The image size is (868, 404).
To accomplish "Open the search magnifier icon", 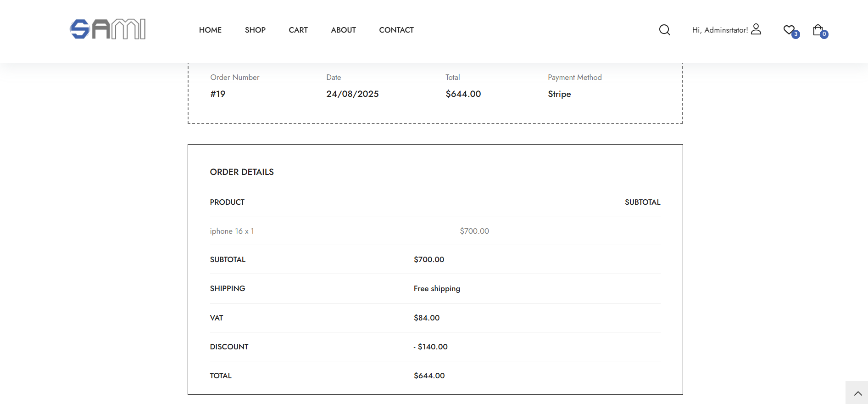I will point(664,30).
